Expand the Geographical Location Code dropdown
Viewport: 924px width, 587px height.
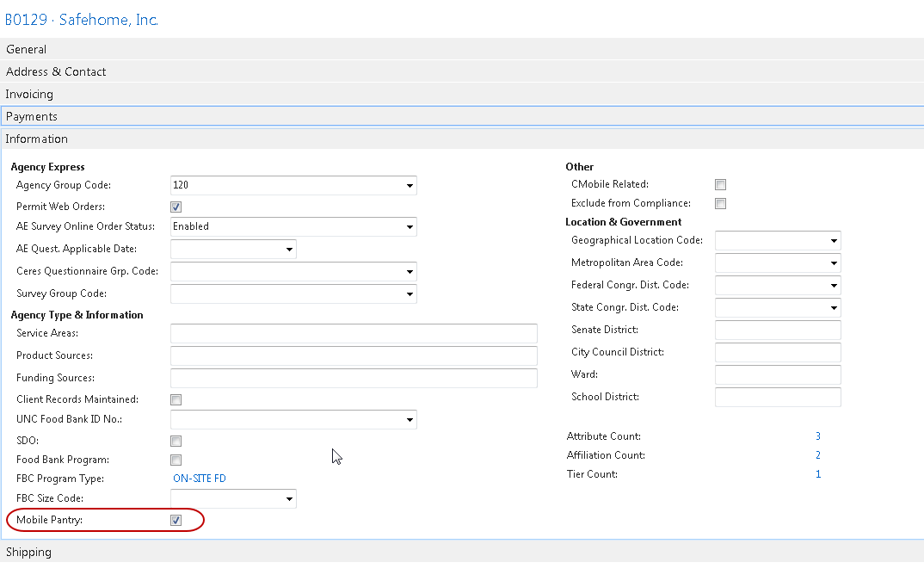[833, 241]
